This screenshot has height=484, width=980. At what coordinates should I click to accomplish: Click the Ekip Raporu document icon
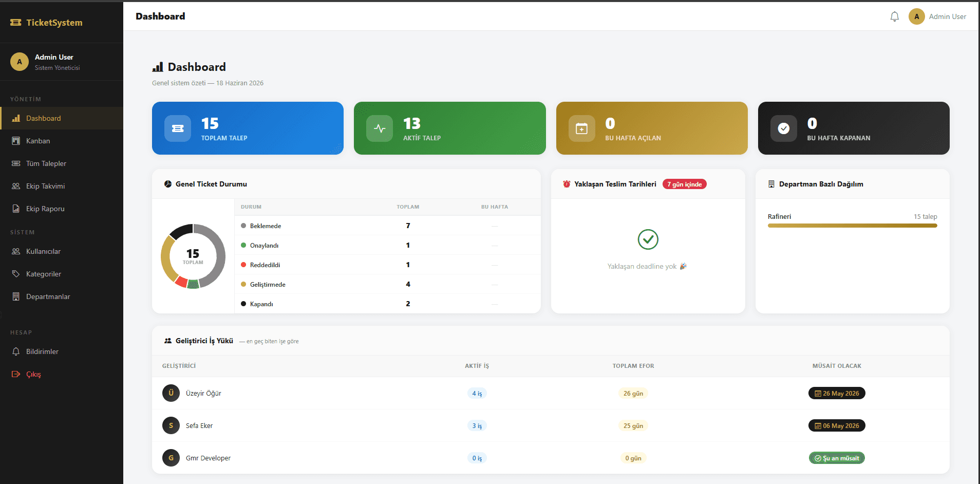coord(16,209)
